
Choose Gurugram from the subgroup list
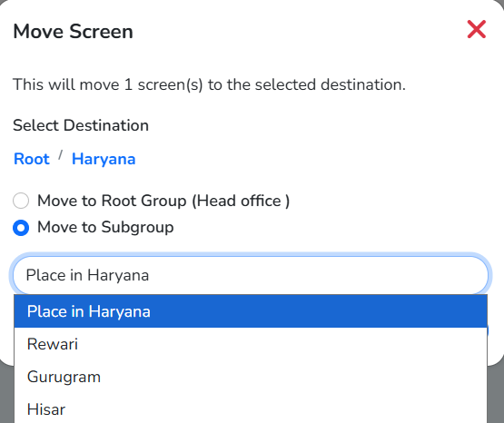[251, 377]
